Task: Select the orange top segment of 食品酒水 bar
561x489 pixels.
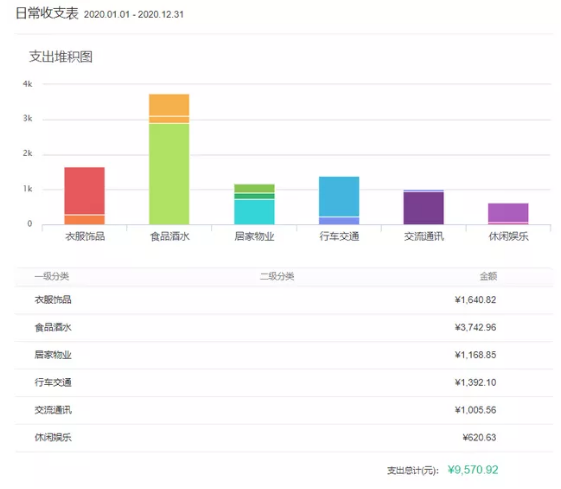Action: pos(169,105)
